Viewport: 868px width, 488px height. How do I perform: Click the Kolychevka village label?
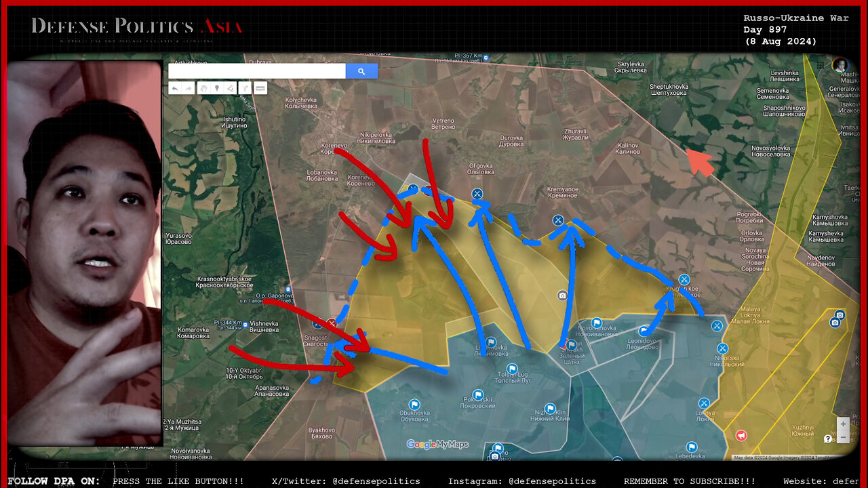point(301,103)
